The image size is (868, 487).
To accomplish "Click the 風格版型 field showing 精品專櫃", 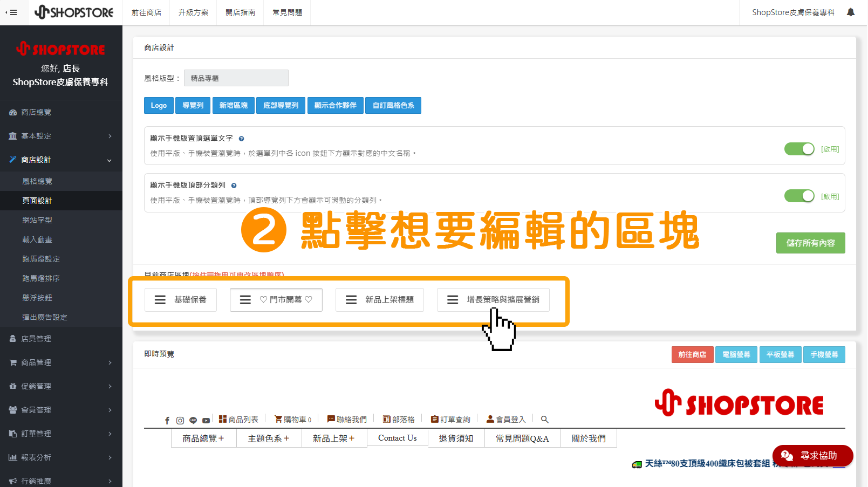I will pyautogui.click(x=236, y=78).
